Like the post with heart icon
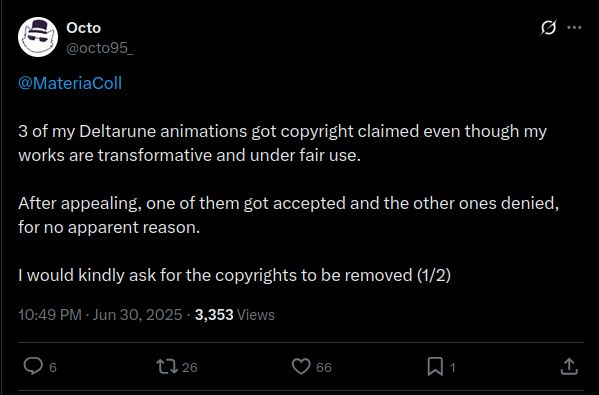Viewport: 599px width, 395px height. (x=301, y=366)
